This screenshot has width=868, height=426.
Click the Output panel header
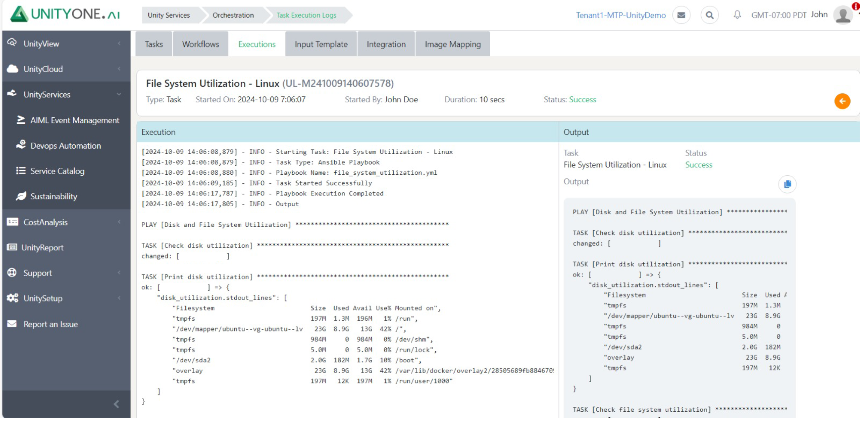click(x=709, y=132)
